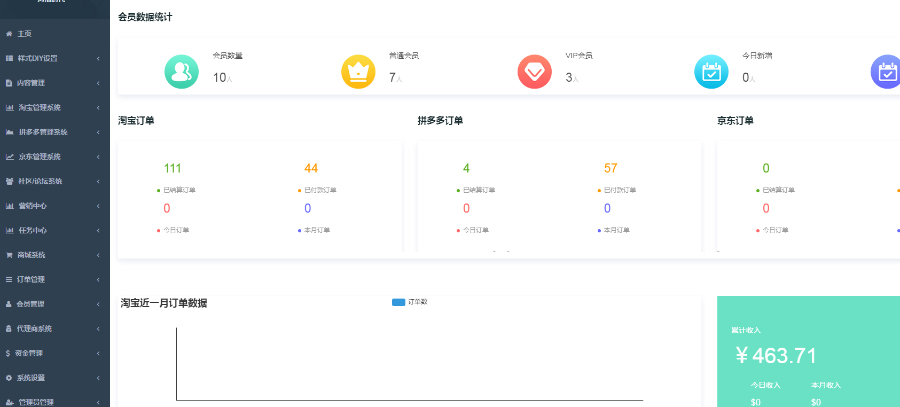Click the 订单数 legend label
Screen dimensions: 900x407
point(417,302)
